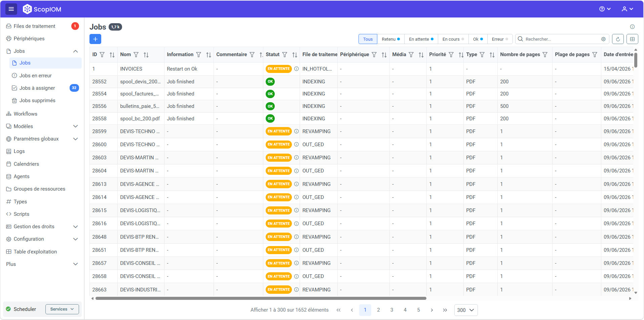Sort by the Média column
The image size is (644, 320).
(421, 55)
